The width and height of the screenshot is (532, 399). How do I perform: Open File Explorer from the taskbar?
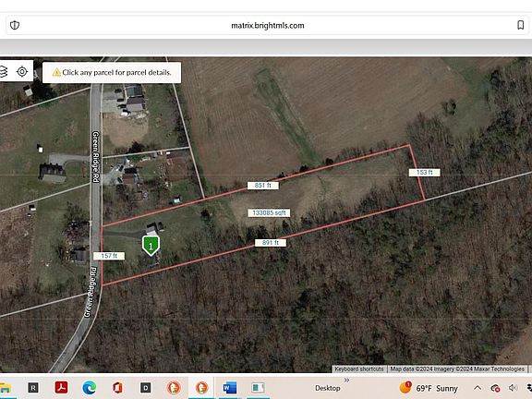point(6,388)
